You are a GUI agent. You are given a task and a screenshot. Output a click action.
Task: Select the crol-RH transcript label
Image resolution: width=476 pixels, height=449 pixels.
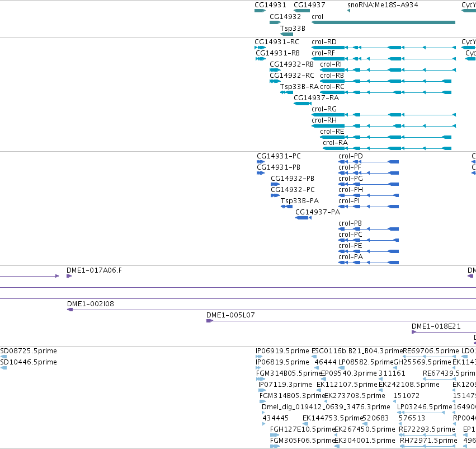pyautogui.click(x=324, y=120)
